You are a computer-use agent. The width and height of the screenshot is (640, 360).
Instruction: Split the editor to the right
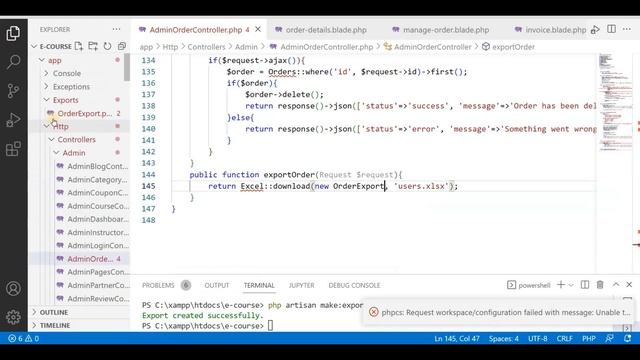pos(611,29)
